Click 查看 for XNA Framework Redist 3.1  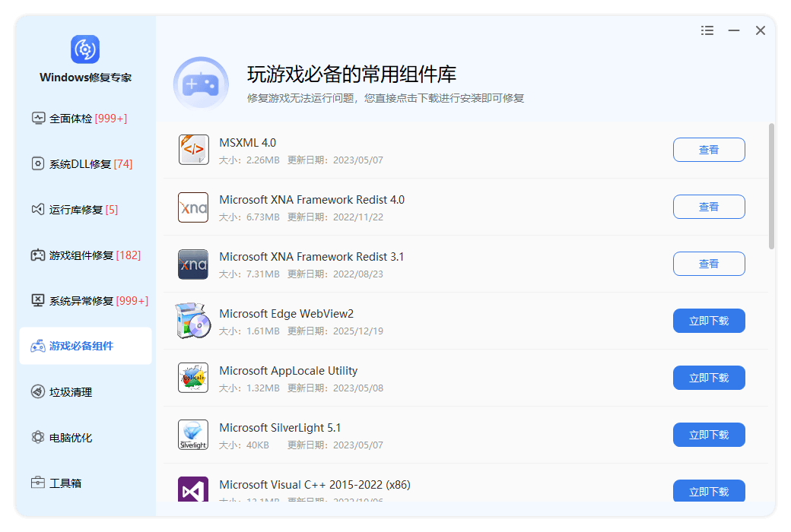tap(709, 264)
